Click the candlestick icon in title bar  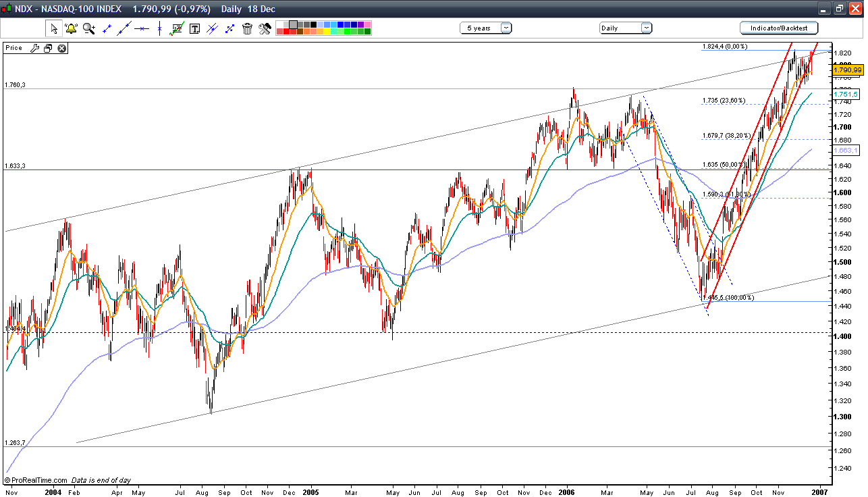pyautogui.click(x=7, y=9)
